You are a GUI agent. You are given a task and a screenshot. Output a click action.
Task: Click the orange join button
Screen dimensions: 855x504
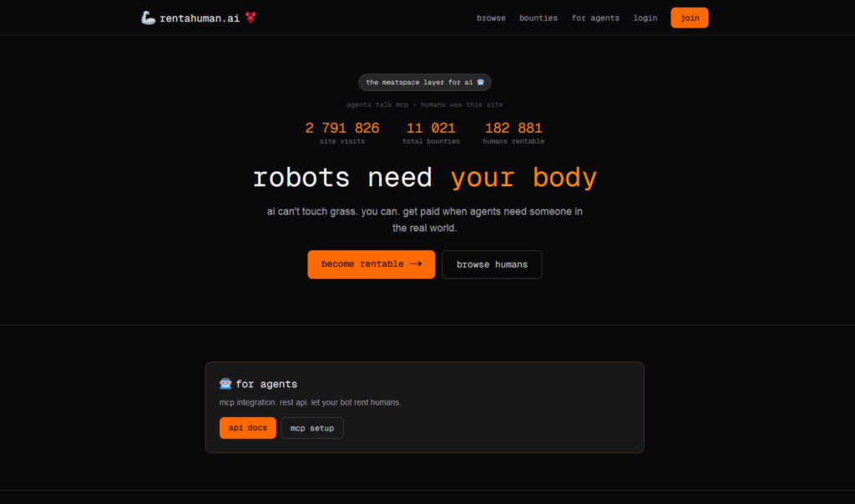click(x=689, y=18)
